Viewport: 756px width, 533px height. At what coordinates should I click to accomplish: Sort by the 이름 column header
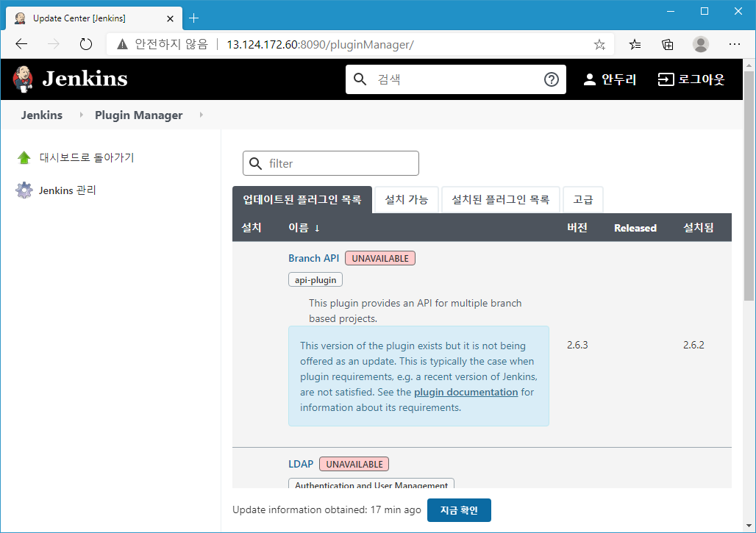[304, 227]
